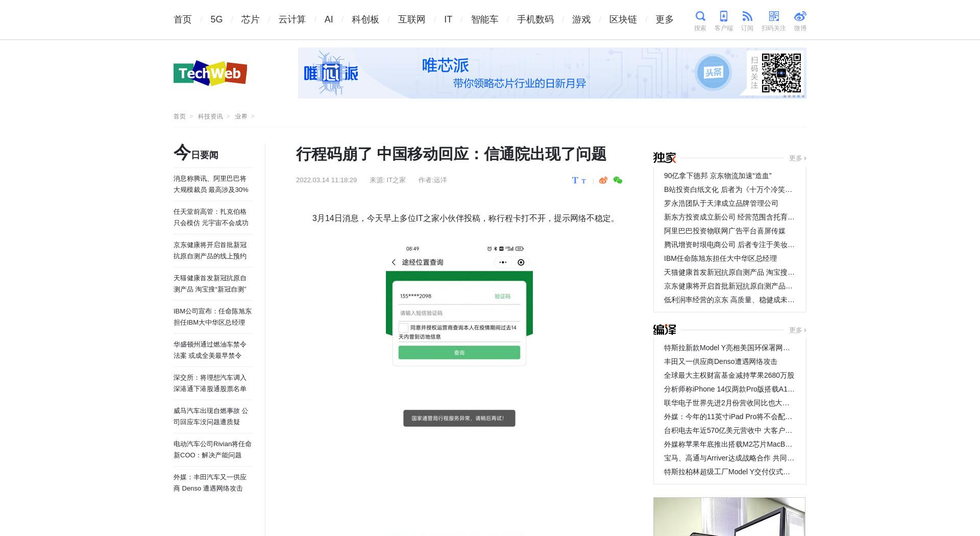Viewport: 980px width, 536px height.
Task: Open the 5G navigation item
Action: [x=216, y=19]
